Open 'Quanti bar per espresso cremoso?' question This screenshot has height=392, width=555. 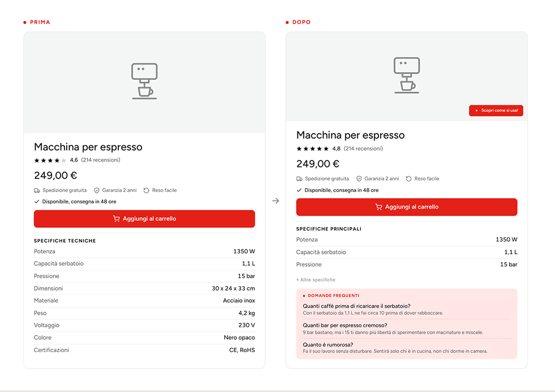345,325
